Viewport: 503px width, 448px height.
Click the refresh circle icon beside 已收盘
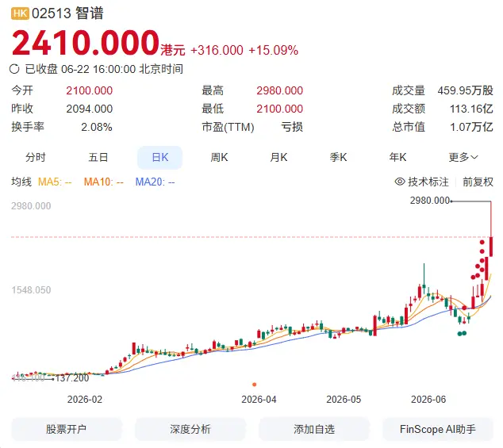(14, 69)
